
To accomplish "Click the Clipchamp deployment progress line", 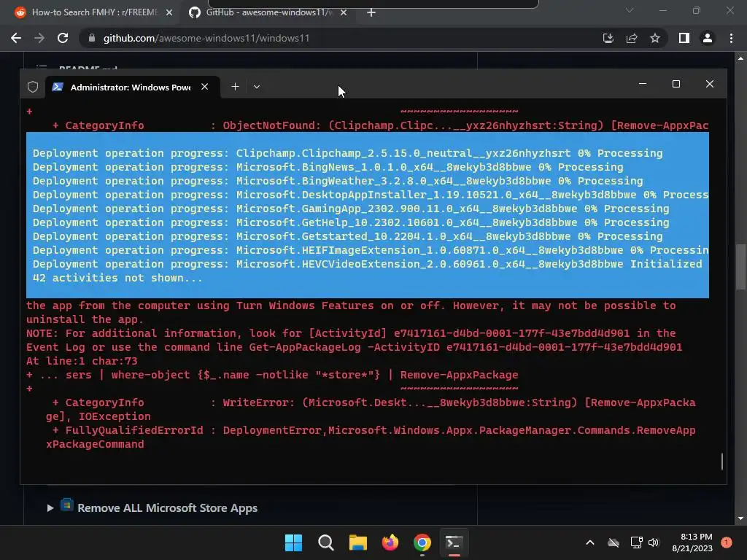I will (x=347, y=153).
